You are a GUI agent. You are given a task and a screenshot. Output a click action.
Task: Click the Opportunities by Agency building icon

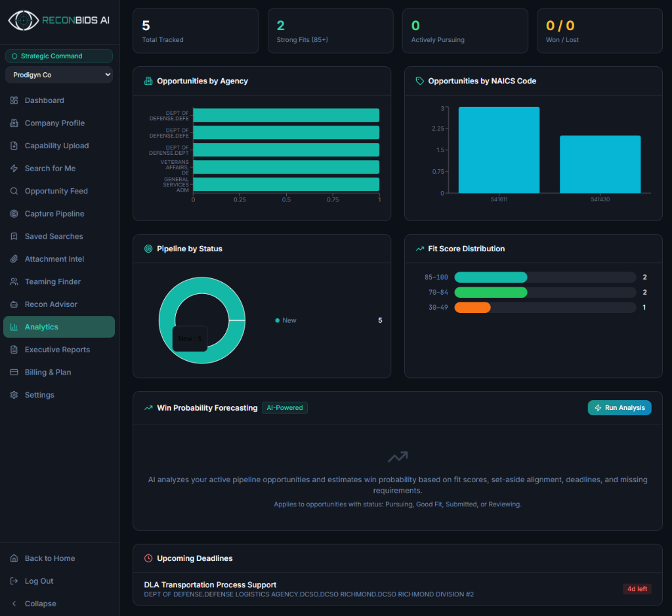(x=148, y=81)
